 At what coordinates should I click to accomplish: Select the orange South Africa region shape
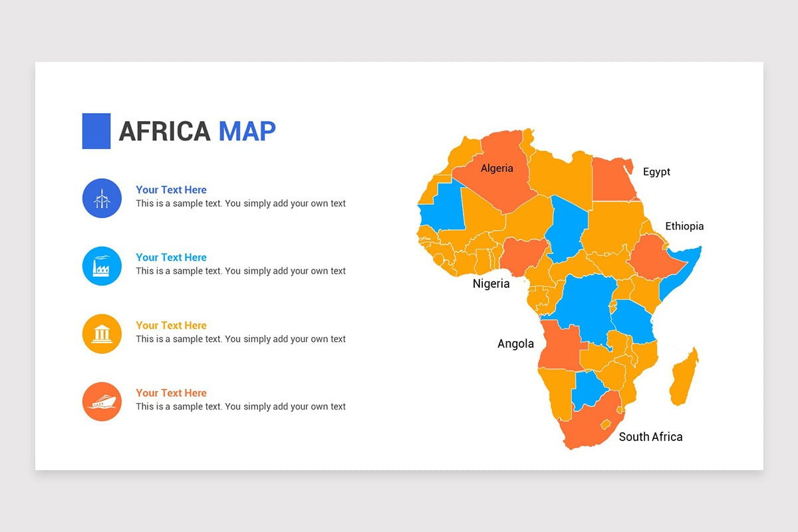589,422
